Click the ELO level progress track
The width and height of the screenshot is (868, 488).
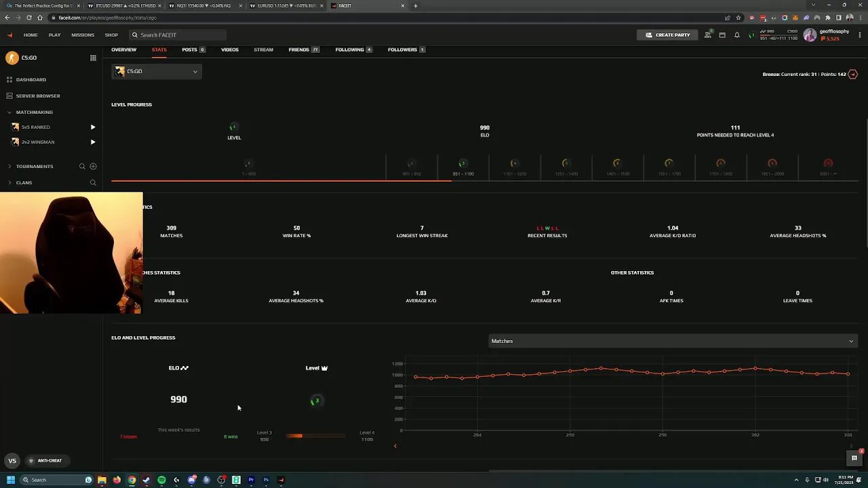tap(484, 180)
